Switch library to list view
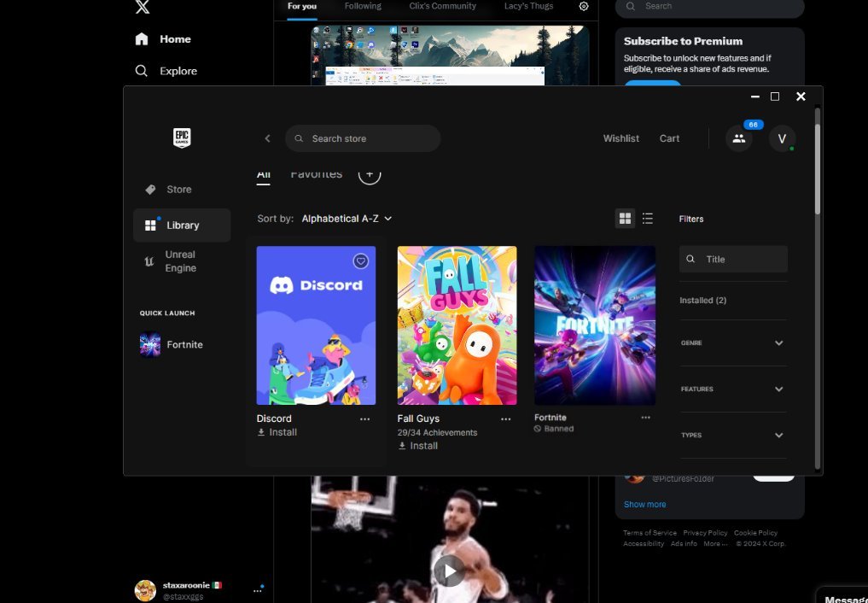868x603 pixels. pos(647,219)
